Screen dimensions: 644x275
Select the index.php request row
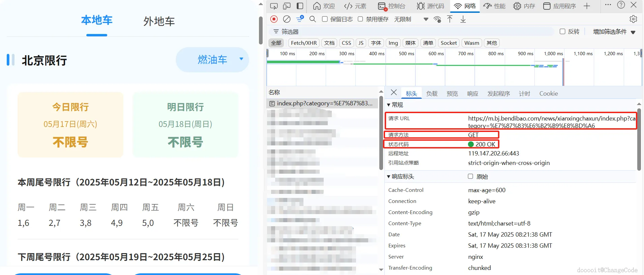[x=322, y=103]
